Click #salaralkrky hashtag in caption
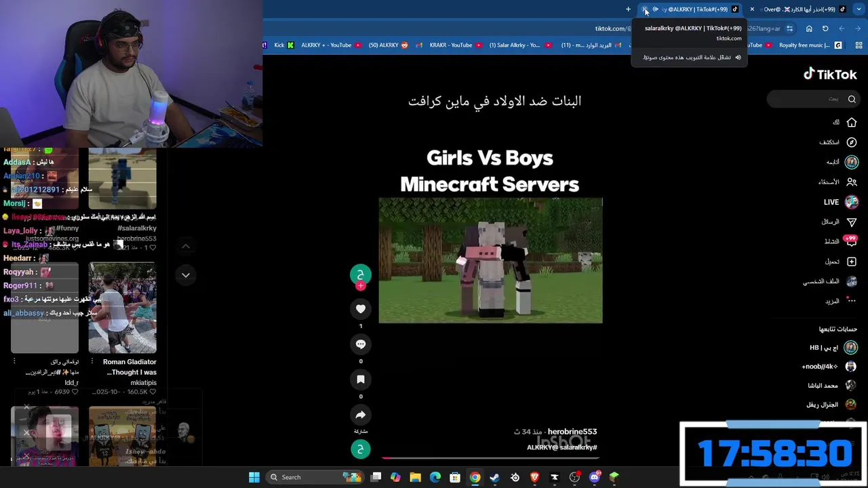This screenshot has height=488, width=868. click(580, 447)
